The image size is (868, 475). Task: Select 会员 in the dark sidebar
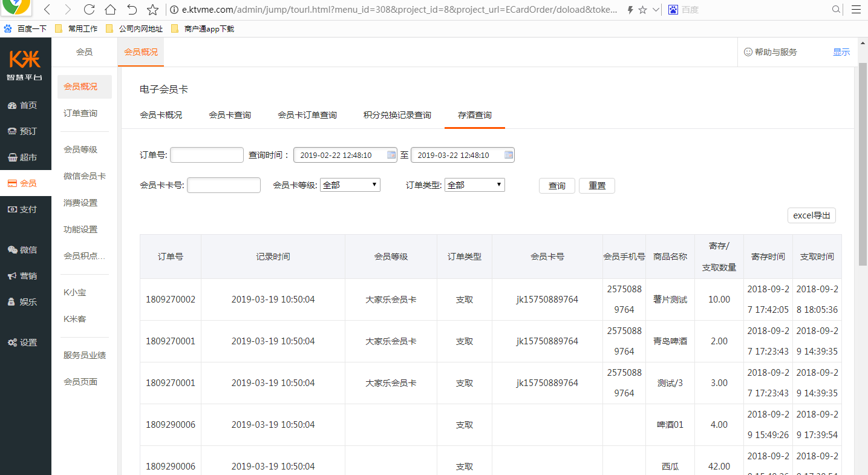[x=25, y=183]
